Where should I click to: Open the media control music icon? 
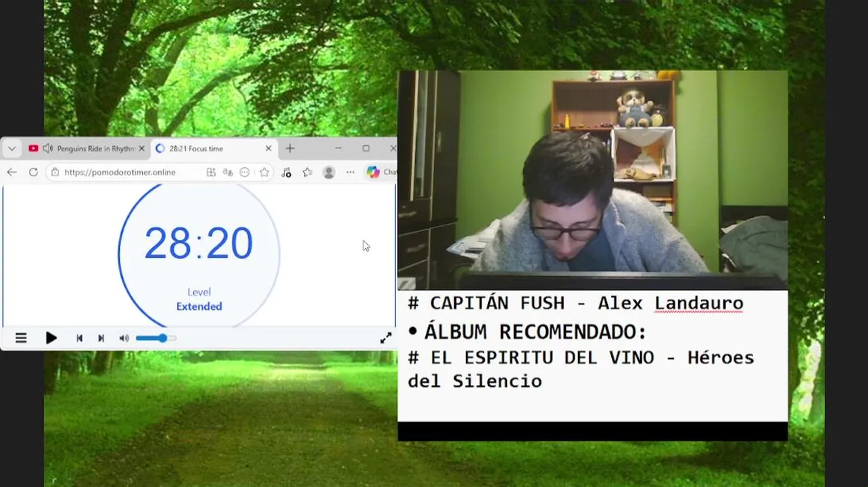pyautogui.click(x=286, y=172)
